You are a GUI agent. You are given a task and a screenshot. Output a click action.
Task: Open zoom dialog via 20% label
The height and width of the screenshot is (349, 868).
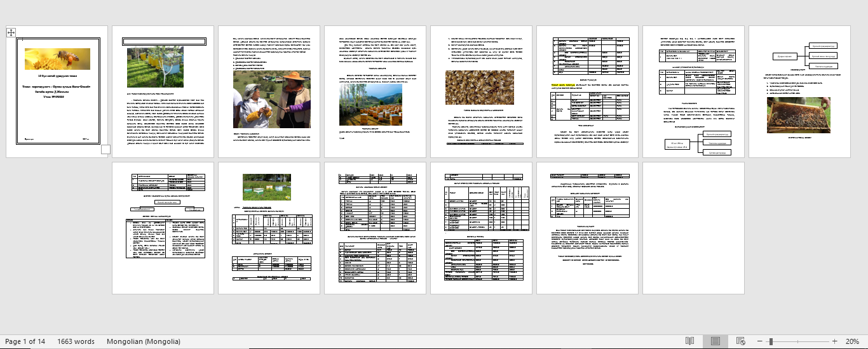tap(851, 341)
